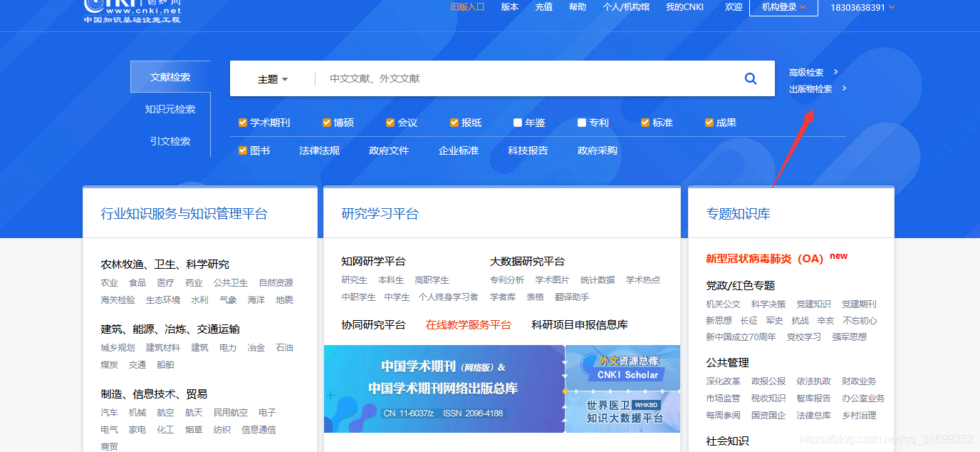Open 个人/机构馆 in top navigation
The image size is (980, 452).
pyautogui.click(x=626, y=7)
